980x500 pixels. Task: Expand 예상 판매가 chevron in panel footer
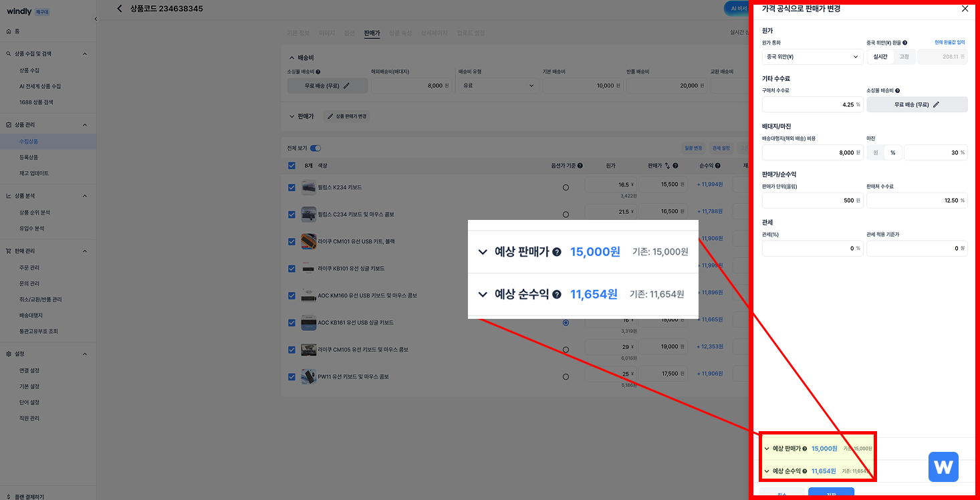(x=767, y=449)
